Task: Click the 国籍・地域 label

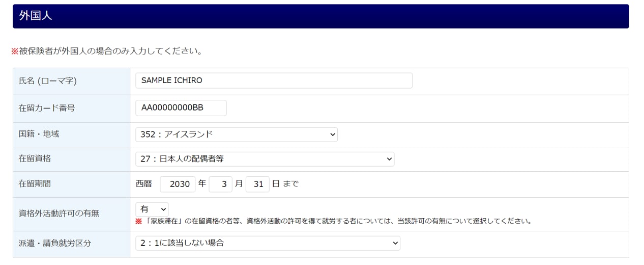Action: coord(39,135)
